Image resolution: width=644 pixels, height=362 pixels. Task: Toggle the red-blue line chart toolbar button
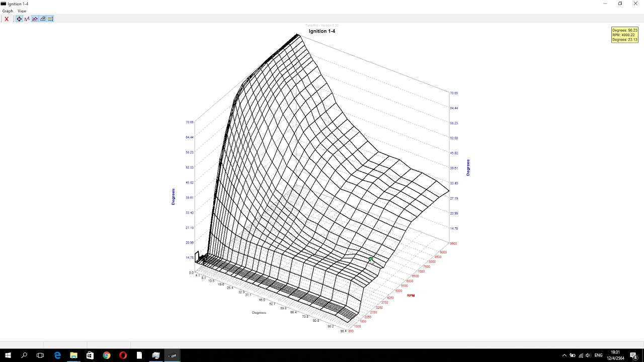click(x=35, y=19)
